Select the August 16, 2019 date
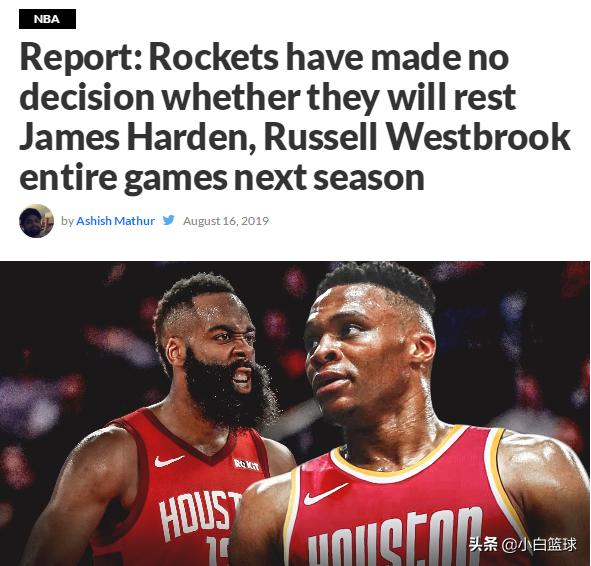The image size is (591, 566). coord(226,221)
